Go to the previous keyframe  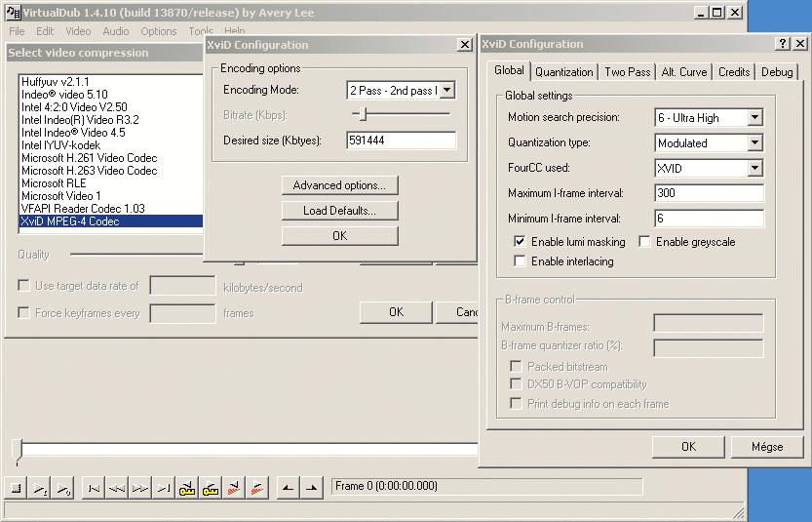pos(187,488)
